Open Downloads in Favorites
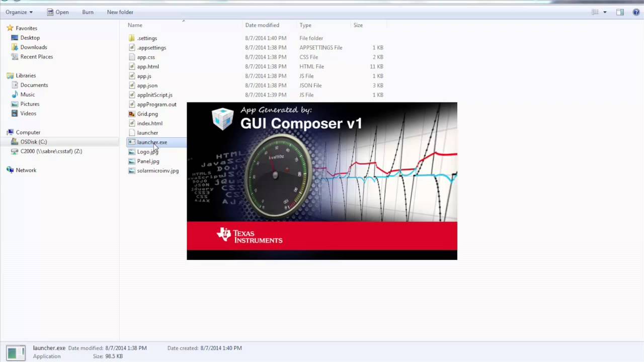 tap(34, 47)
